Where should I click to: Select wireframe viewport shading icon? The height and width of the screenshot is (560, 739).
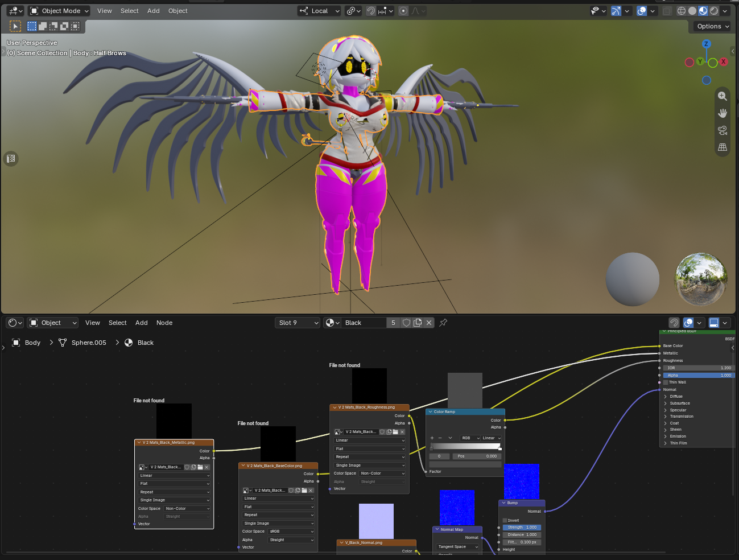682,11
